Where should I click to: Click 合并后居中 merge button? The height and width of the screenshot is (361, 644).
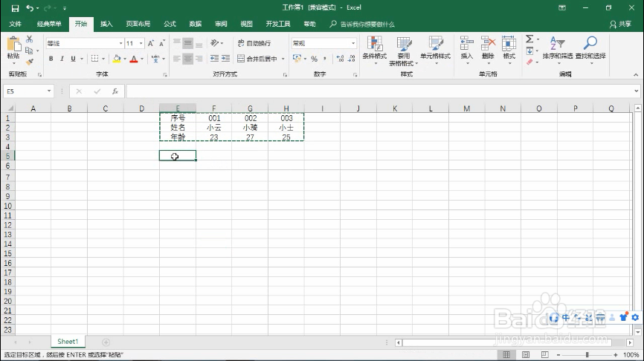pos(257,59)
